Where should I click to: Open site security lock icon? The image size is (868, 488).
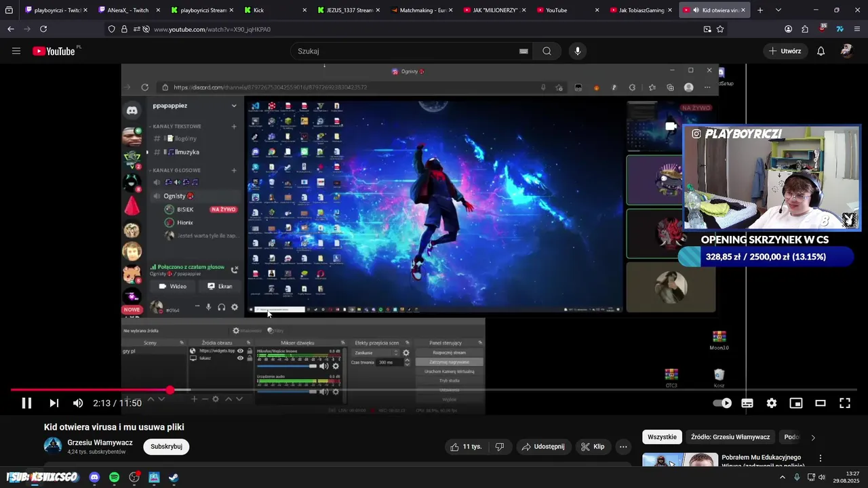(124, 29)
